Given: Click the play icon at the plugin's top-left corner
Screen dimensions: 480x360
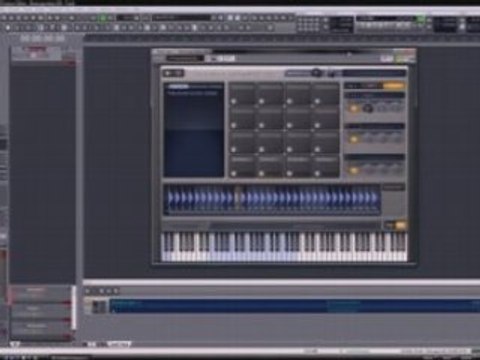Looking at the screenshot, I should [x=168, y=73].
